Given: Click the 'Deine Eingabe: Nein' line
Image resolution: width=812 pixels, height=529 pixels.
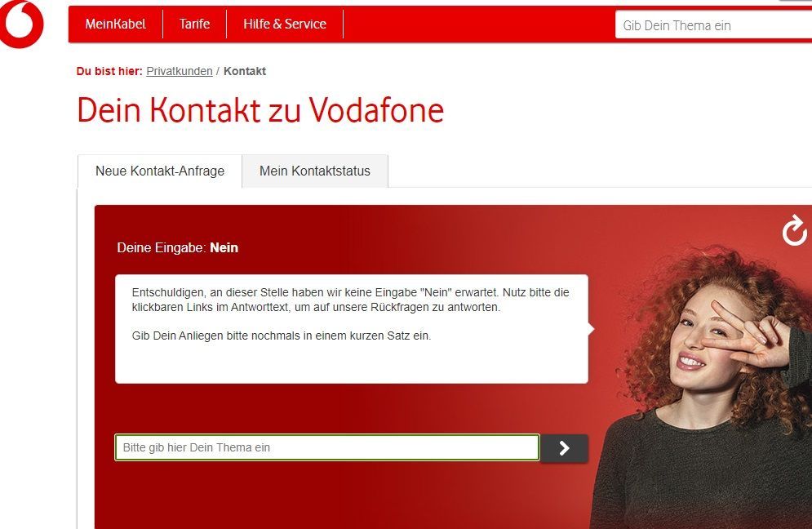Looking at the screenshot, I should 178,247.
